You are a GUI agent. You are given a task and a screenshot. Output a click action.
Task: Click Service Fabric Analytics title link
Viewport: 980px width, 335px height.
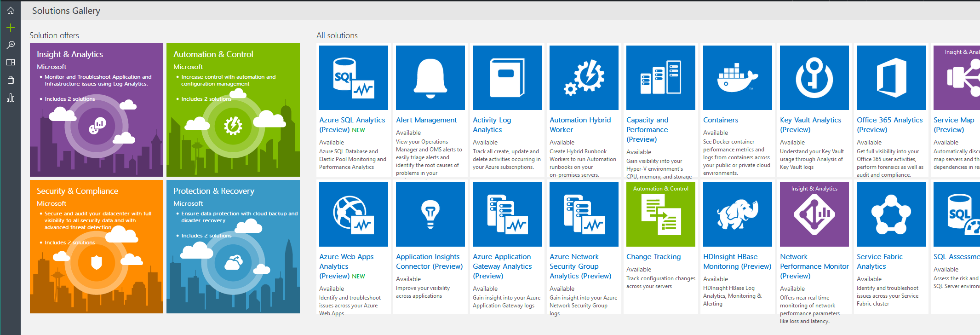[x=880, y=261]
